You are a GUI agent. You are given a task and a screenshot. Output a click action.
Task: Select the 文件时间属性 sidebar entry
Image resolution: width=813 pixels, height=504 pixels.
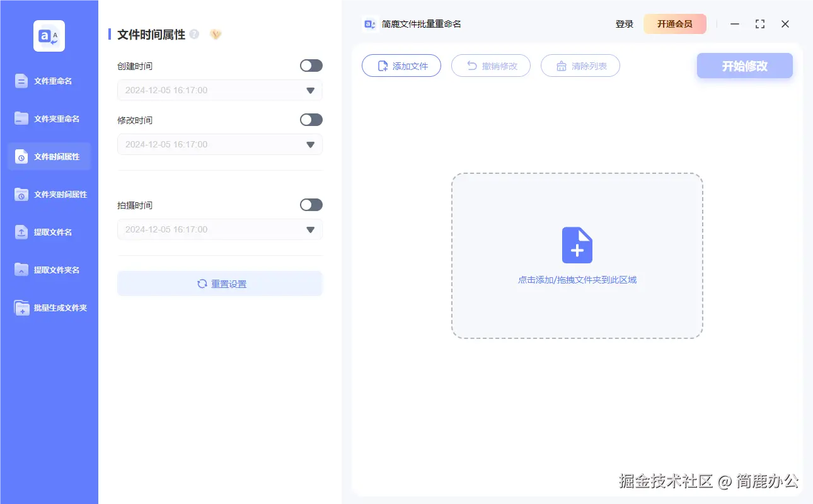(x=49, y=156)
